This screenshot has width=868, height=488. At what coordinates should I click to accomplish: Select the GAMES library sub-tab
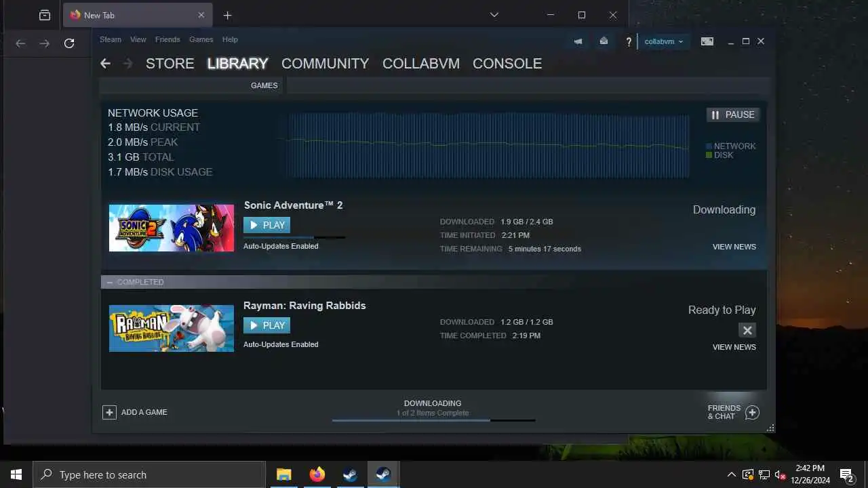[x=264, y=85]
